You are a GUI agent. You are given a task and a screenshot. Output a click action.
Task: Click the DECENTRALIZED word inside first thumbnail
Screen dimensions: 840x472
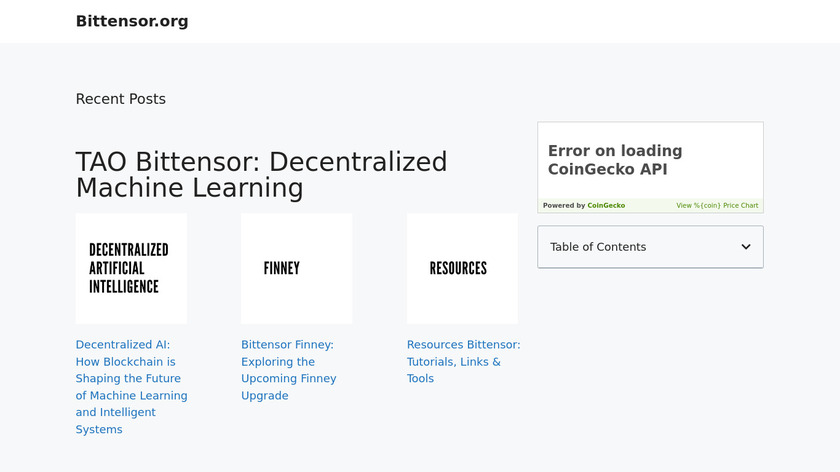129,250
